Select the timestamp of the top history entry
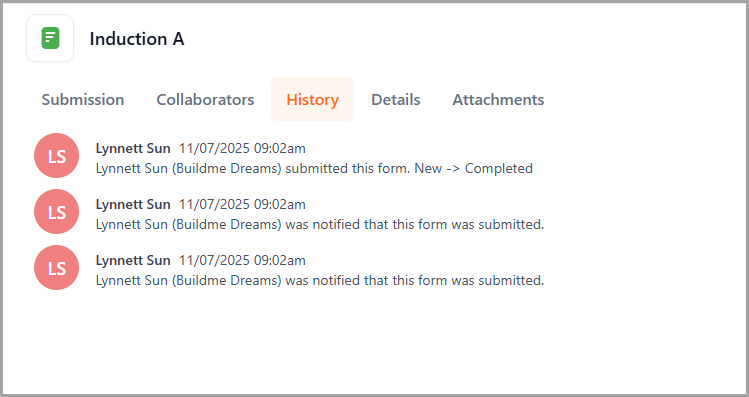 (x=242, y=149)
